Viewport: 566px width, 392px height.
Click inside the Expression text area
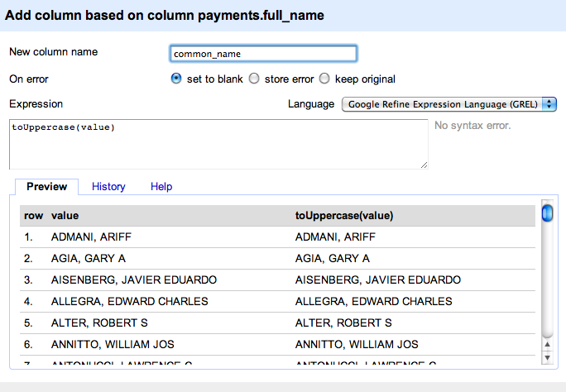218,144
